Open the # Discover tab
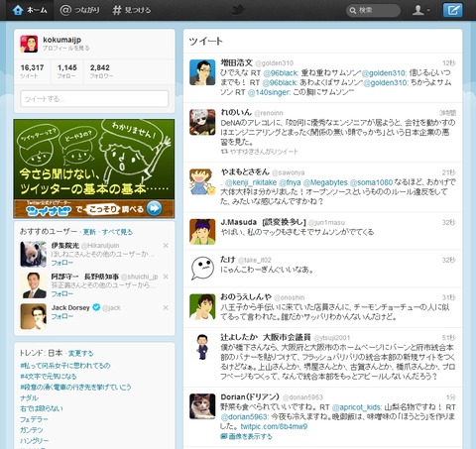This screenshot has height=449, width=476. 132,10
